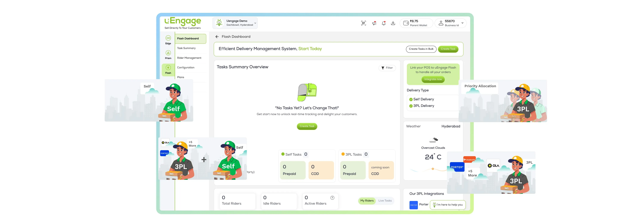Click the download icon in header

(x=393, y=23)
